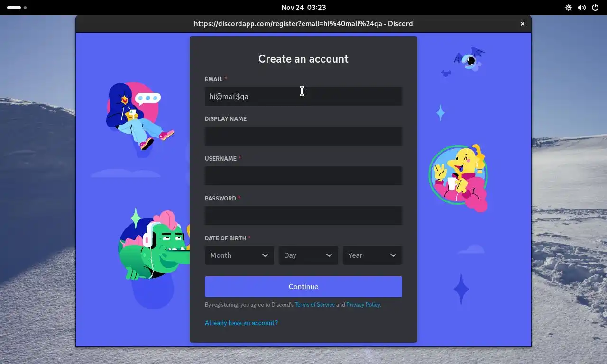Focus the Display Name input field
This screenshot has height=364, width=607.
303,136
